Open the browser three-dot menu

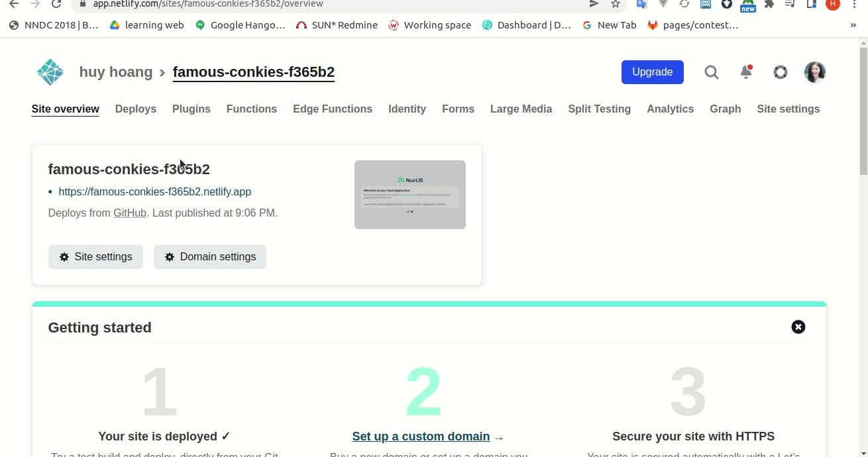coord(854,4)
